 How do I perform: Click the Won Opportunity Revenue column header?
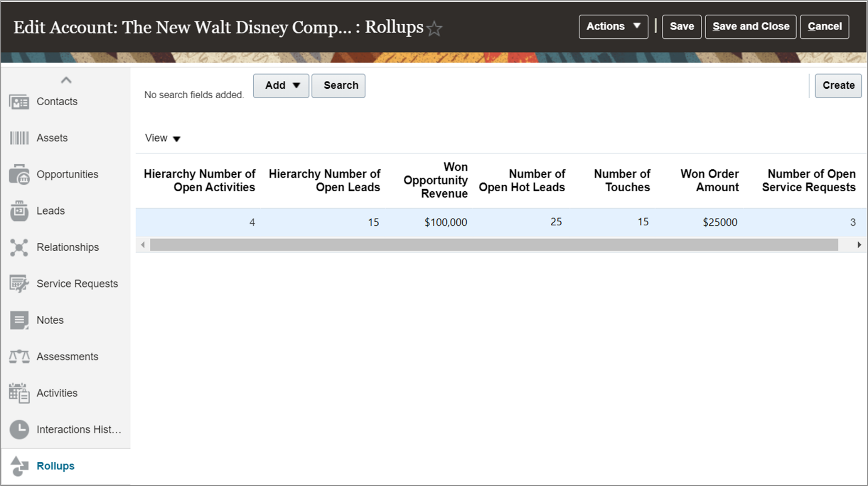435,180
